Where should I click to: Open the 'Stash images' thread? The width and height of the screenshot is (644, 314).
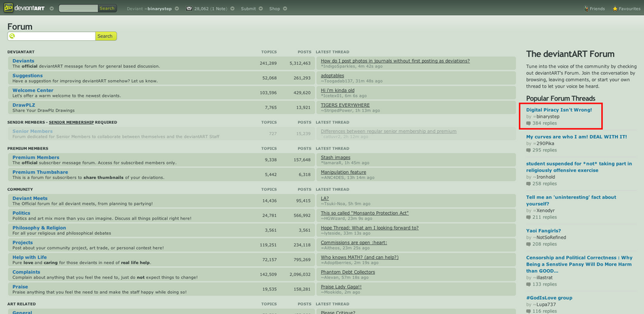[336, 157]
